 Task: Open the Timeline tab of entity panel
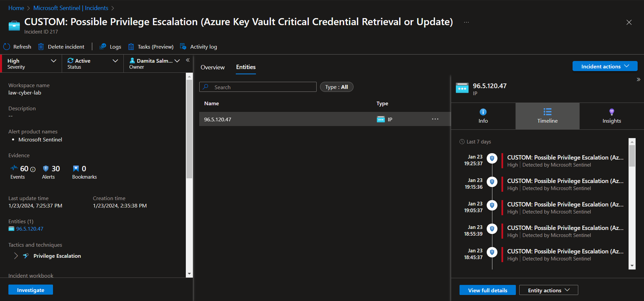pos(547,116)
